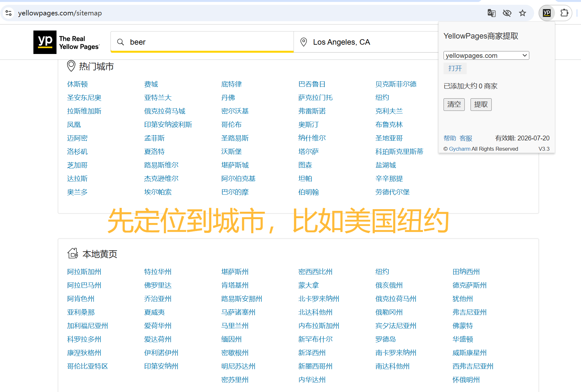Screen dimensions: 581x392
Task: Open the 洛杉矶 city link
Action: tap(77, 152)
